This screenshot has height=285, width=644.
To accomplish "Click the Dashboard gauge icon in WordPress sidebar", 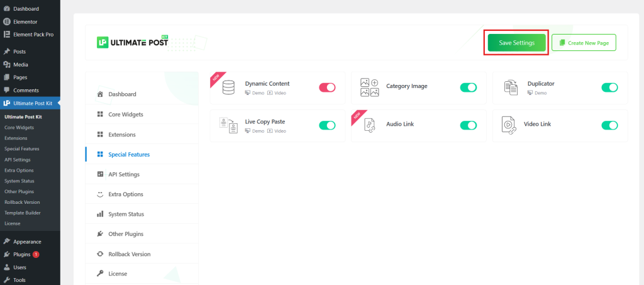I will tap(6, 9).
